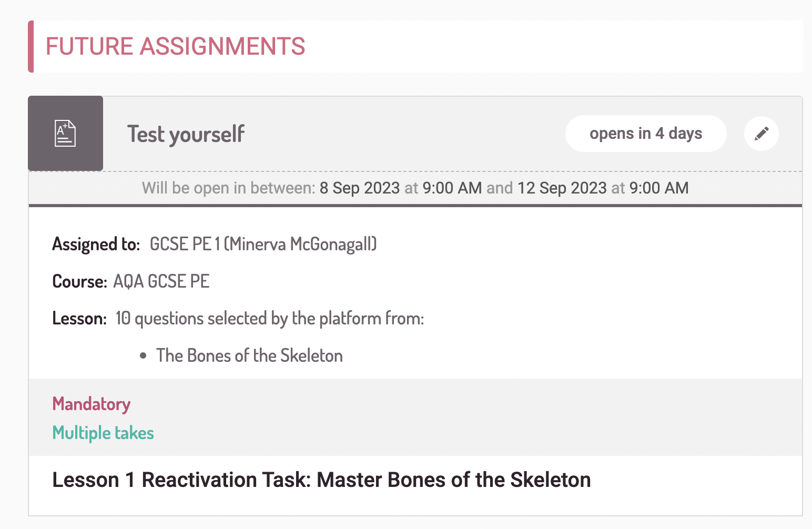The image size is (812, 529).
Task: Open the GCSE PE 1 (Minerva McGonagall) class
Action: pos(263,244)
